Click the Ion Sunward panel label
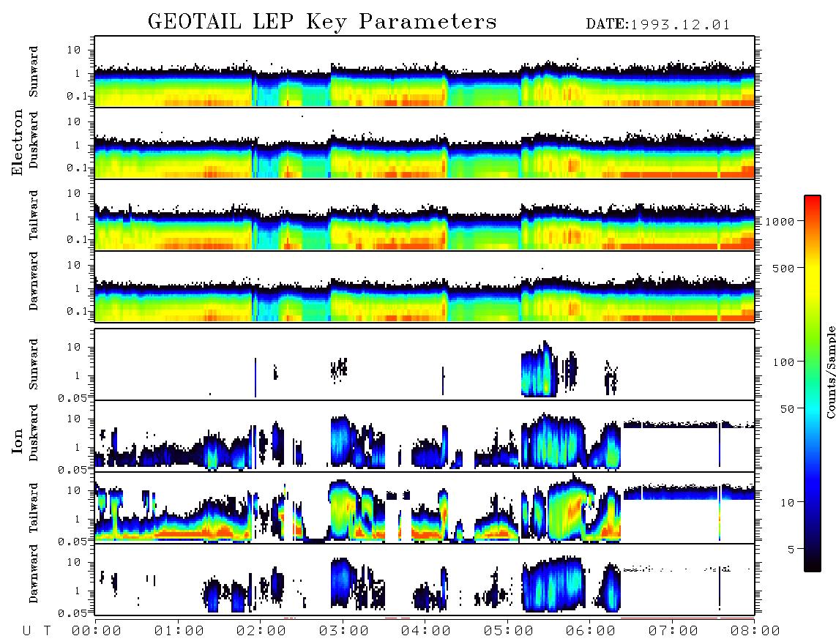836x644 pixels. [x=34, y=364]
